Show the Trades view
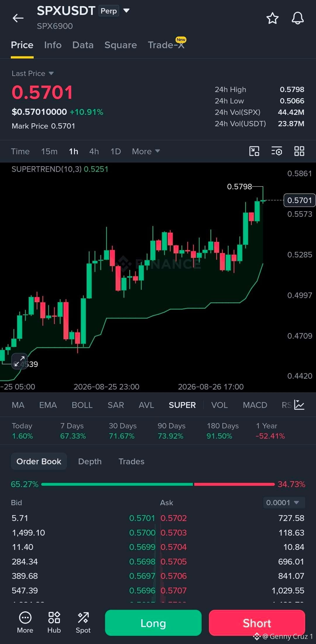The image size is (316, 644). point(131,461)
